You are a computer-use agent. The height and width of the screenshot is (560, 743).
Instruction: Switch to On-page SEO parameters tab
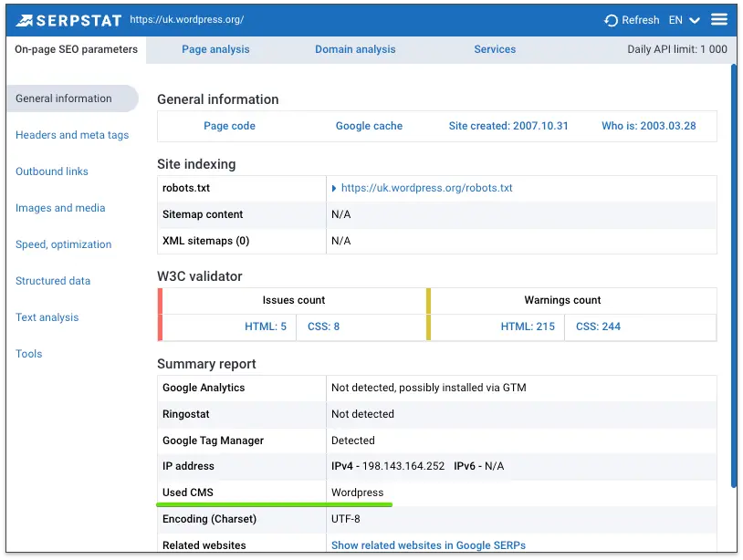click(77, 49)
